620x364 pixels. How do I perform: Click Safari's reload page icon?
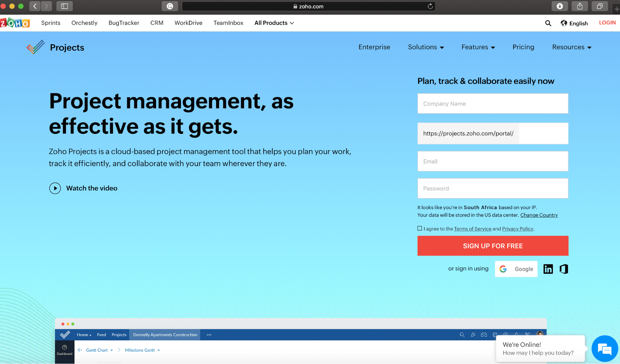click(x=430, y=6)
